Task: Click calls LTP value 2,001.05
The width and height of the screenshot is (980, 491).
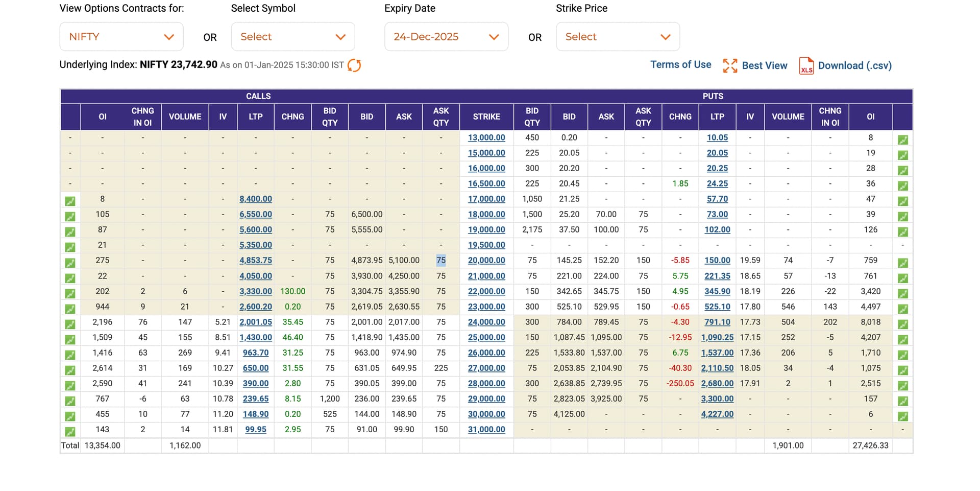Action: click(x=256, y=322)
